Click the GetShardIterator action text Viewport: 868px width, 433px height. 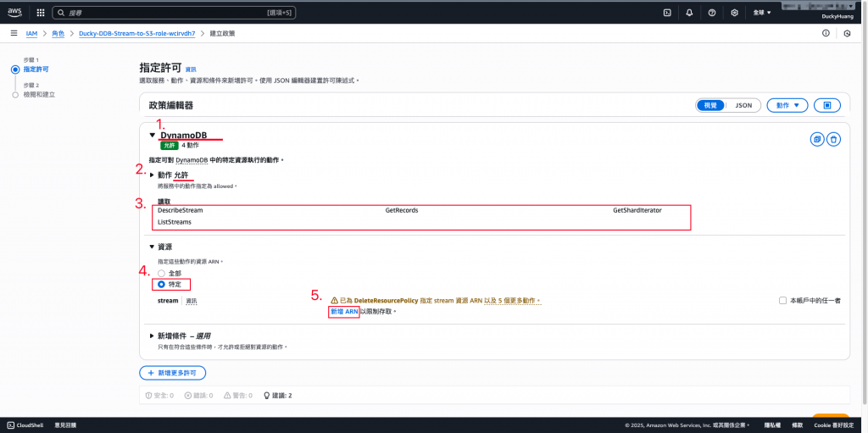point(637,211)
